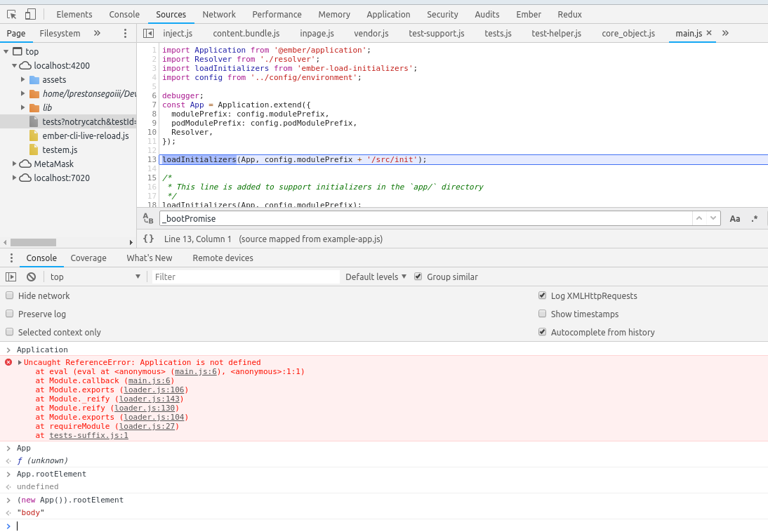Expand the lib folder arrow

click(x=22, y=107)
